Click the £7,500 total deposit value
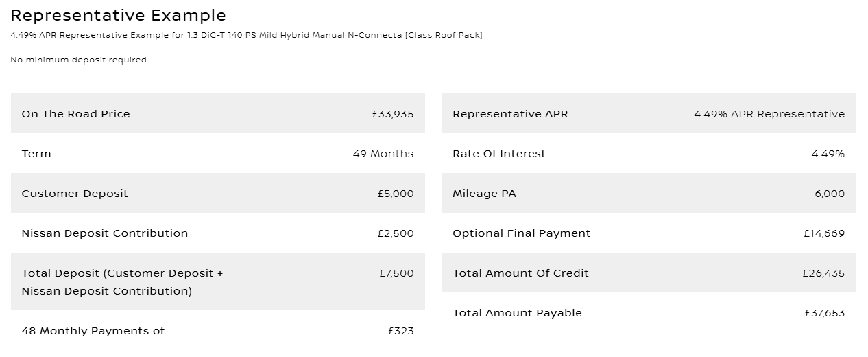Screen dimensions: 868x357 coord(396,273)
